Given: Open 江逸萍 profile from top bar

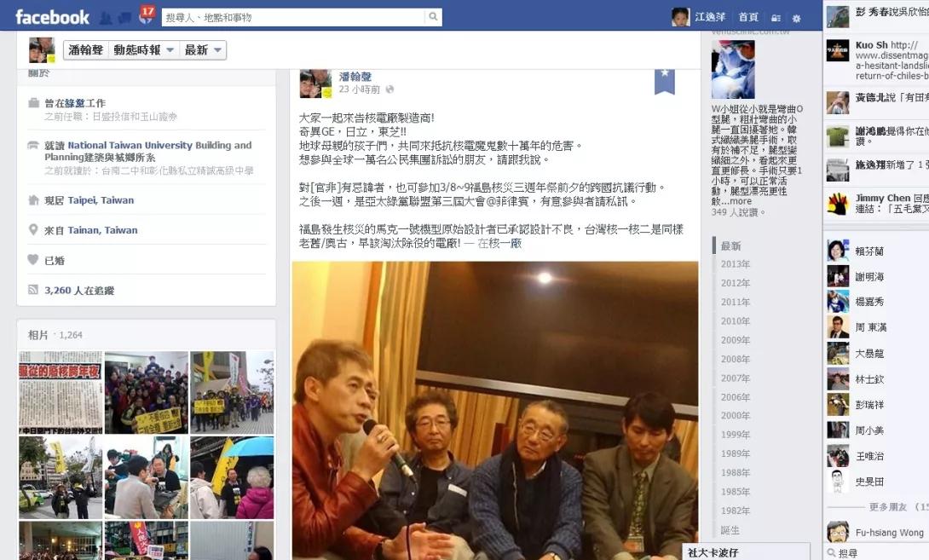Looking at the screenshot, I should (699, 17).
